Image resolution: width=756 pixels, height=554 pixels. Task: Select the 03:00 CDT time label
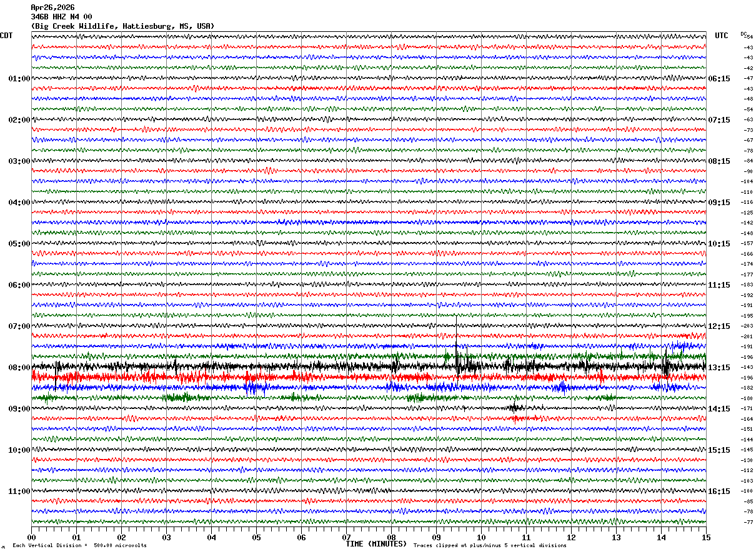pyautogui.click(x=19, y=161)
